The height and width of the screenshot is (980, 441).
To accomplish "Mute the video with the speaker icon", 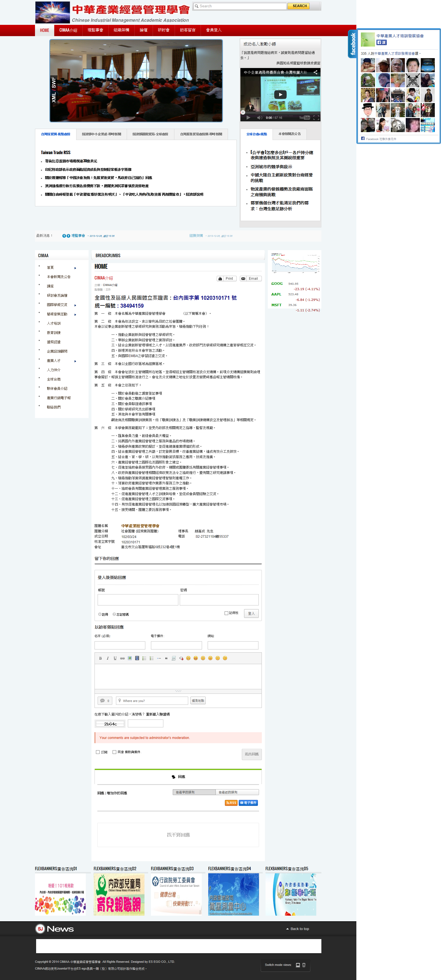I will tap(259, 117).
